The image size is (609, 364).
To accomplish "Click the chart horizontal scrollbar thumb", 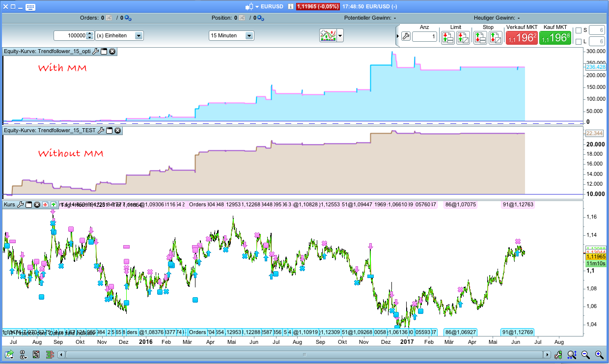I will (x=304, y=354).
